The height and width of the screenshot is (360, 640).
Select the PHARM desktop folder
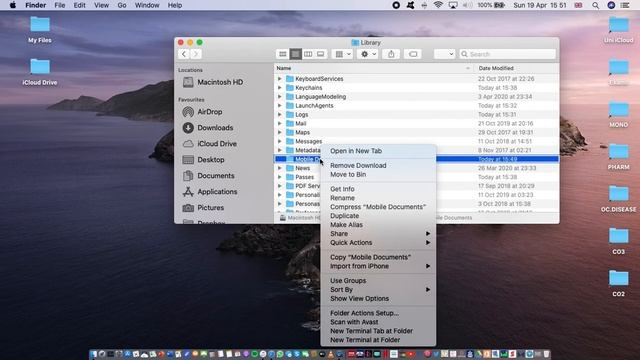(618, 157)
